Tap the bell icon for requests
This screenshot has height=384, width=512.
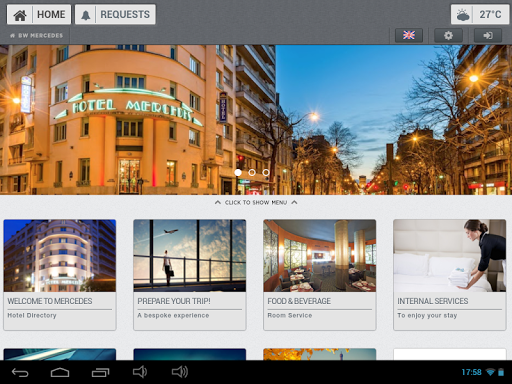tap(86, 15)
